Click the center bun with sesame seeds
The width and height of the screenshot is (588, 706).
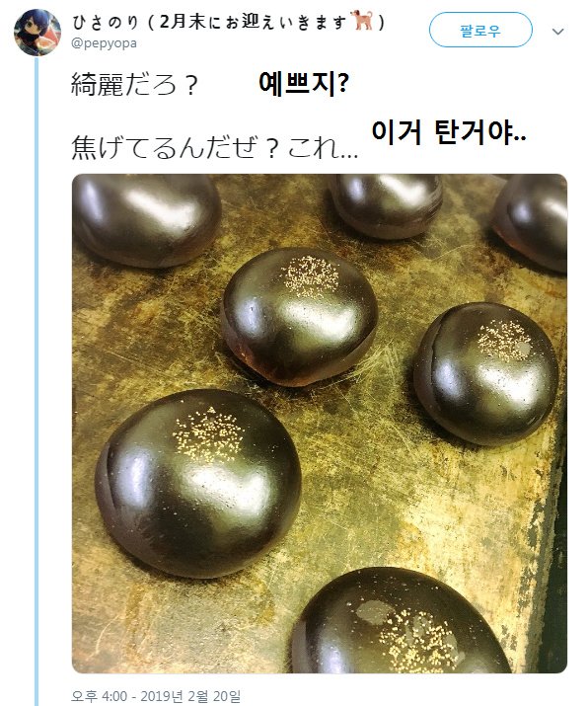(x=299, y=316)
